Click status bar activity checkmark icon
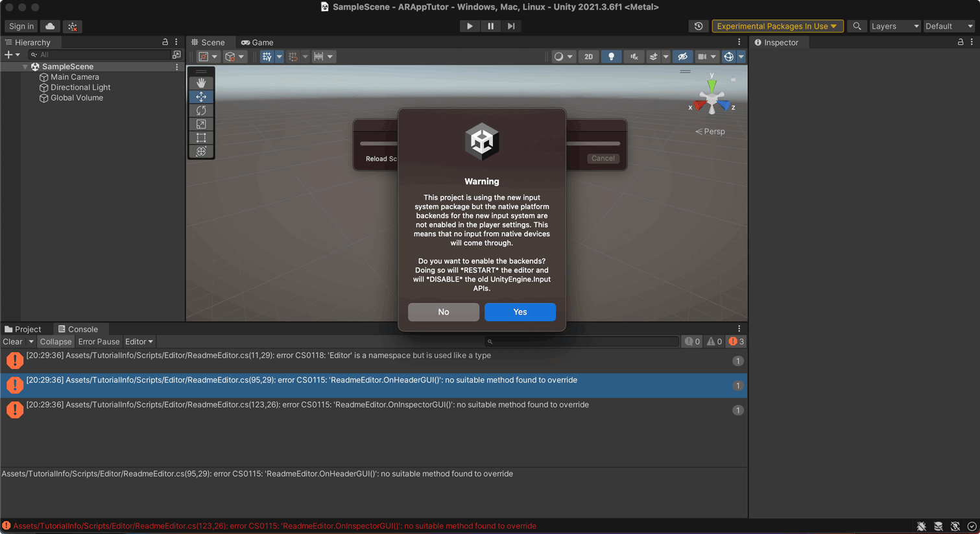Viewport: 980px width, 534px height. (972, 526)
